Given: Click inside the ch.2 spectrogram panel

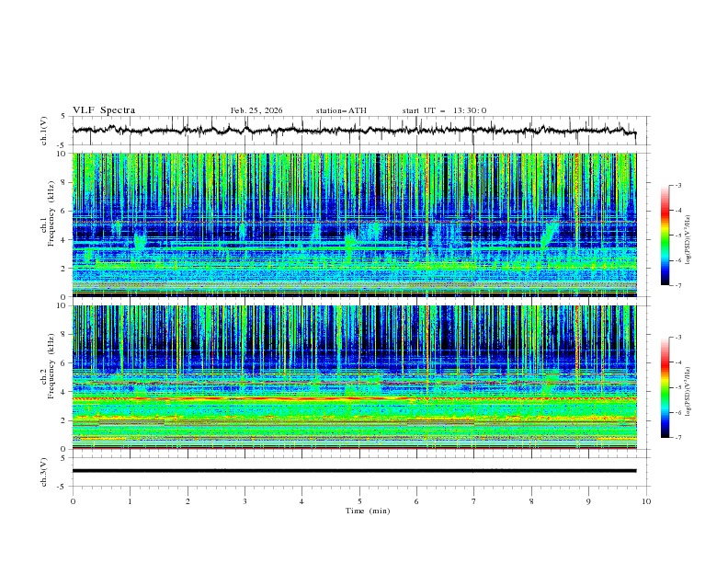Looking at the screenshot, I should [354, 377].
